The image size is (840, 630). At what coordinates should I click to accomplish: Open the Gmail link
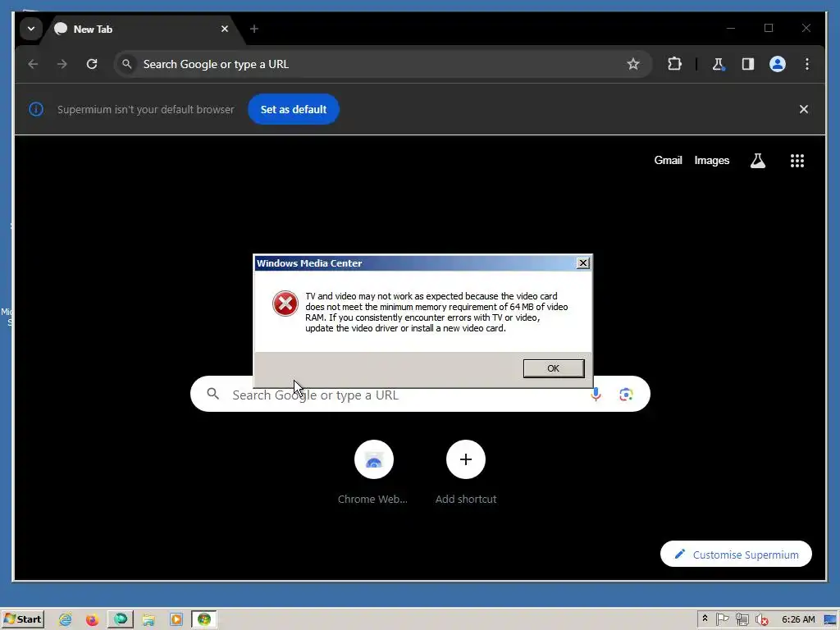click(668, 160)
